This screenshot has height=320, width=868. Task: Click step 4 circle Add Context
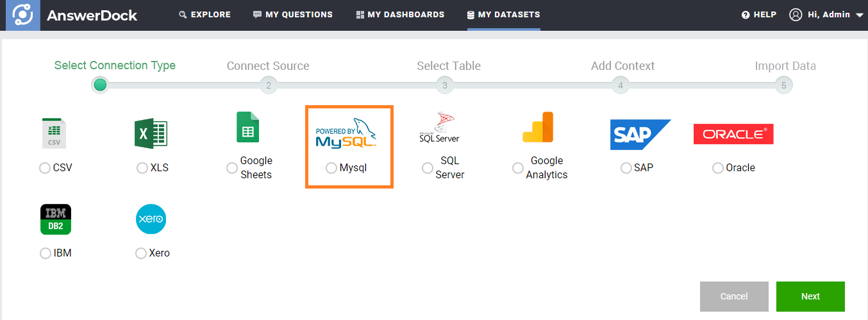pos(620,85)
